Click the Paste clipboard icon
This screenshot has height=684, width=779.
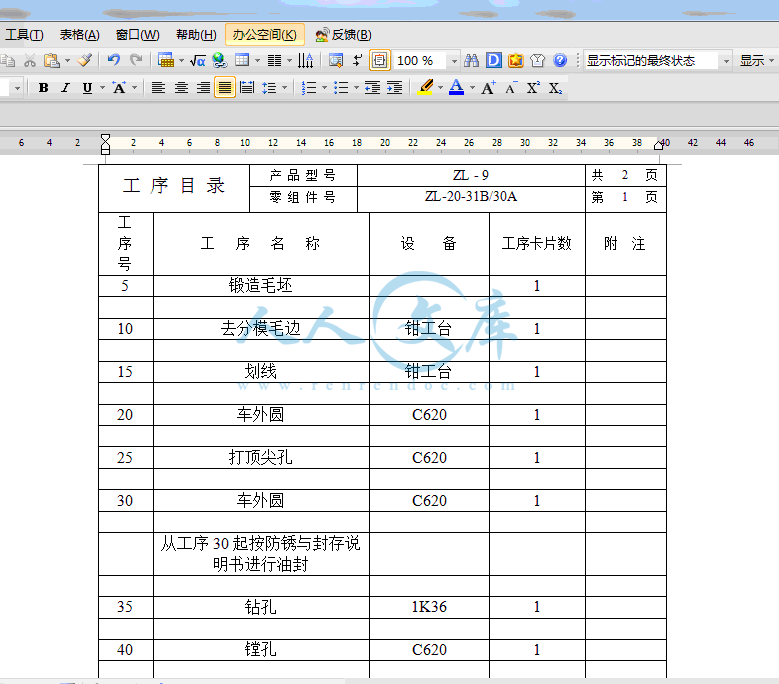(51, 61)
